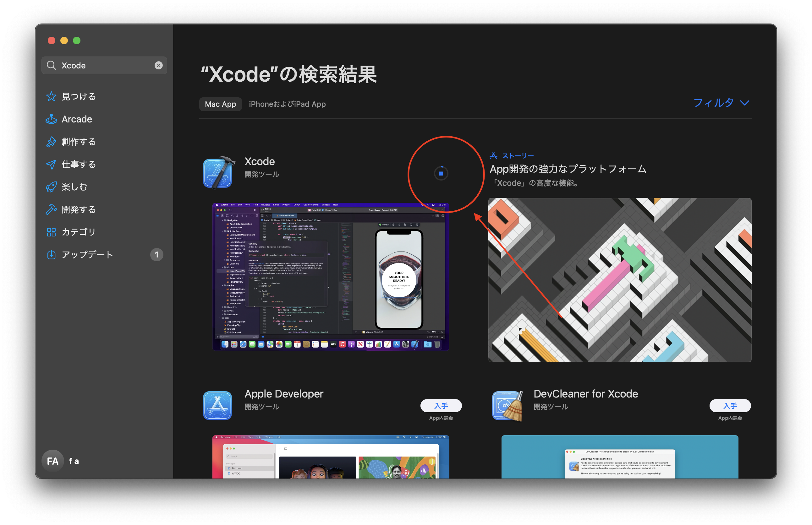Click the ストーリー App Store icon
This screenshot has width=812, height=525.
pos(493,156)
